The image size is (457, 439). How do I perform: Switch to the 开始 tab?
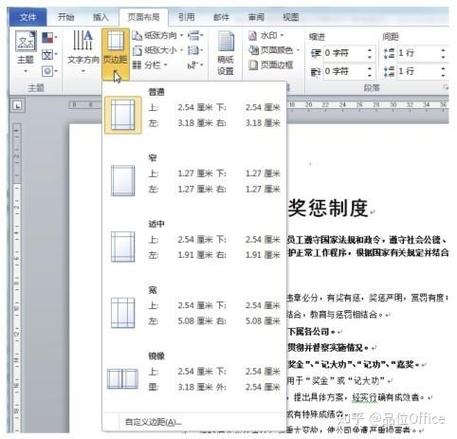66,17
